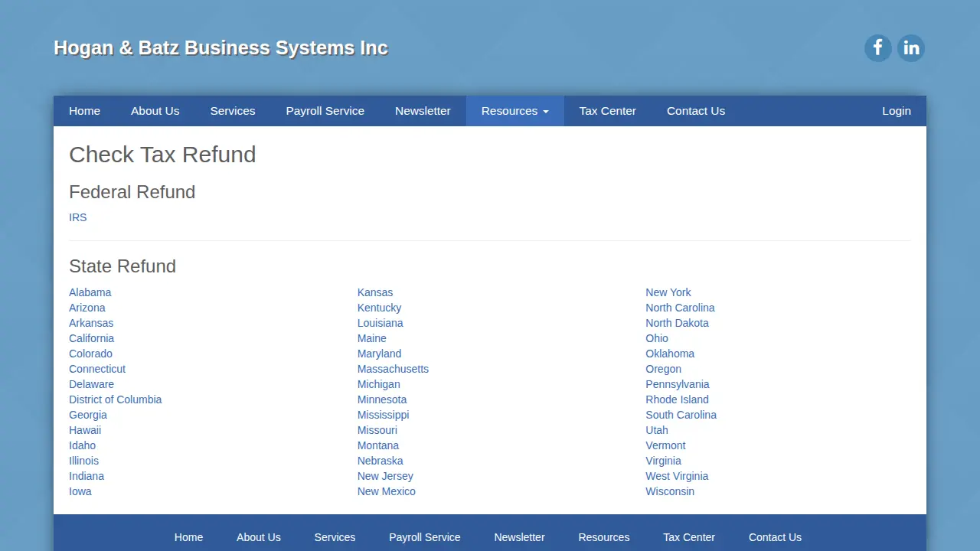Open the Michigan refund link
Viewport: 980px width, 551px height.
pos(379,384)
